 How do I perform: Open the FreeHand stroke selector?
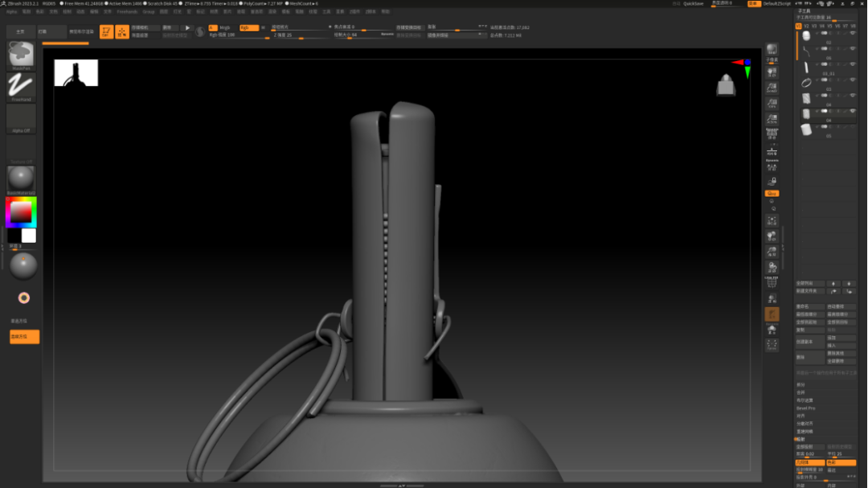(21, 87)
